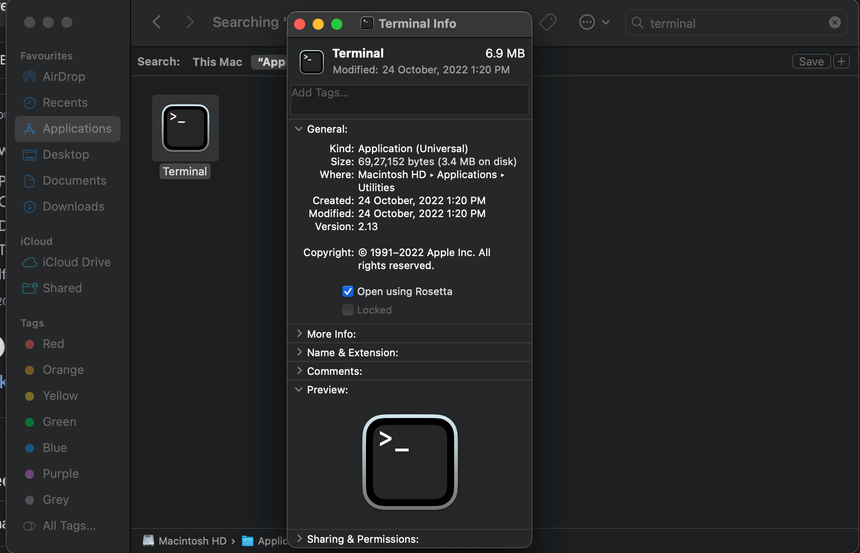Select the Terminal app icon in results
This screenshot has width=860, height=553.
(185, 128)
